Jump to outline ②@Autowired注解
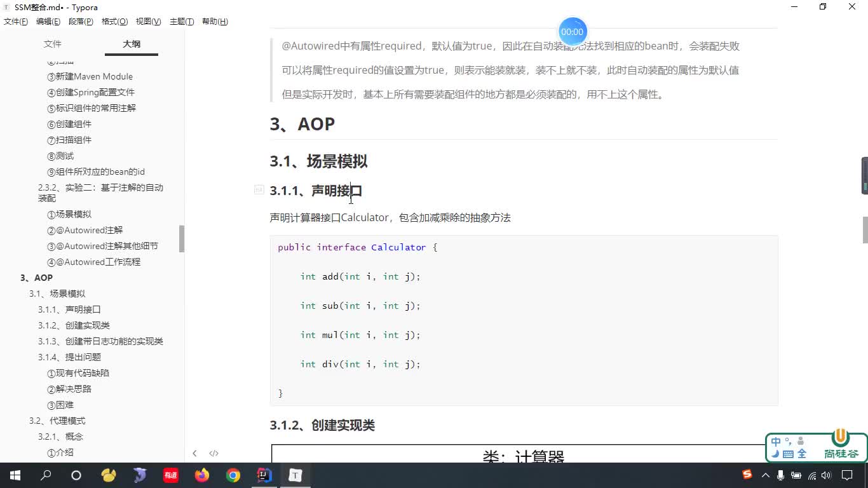Viewport: 868px width, 488px height. point(85,230)
